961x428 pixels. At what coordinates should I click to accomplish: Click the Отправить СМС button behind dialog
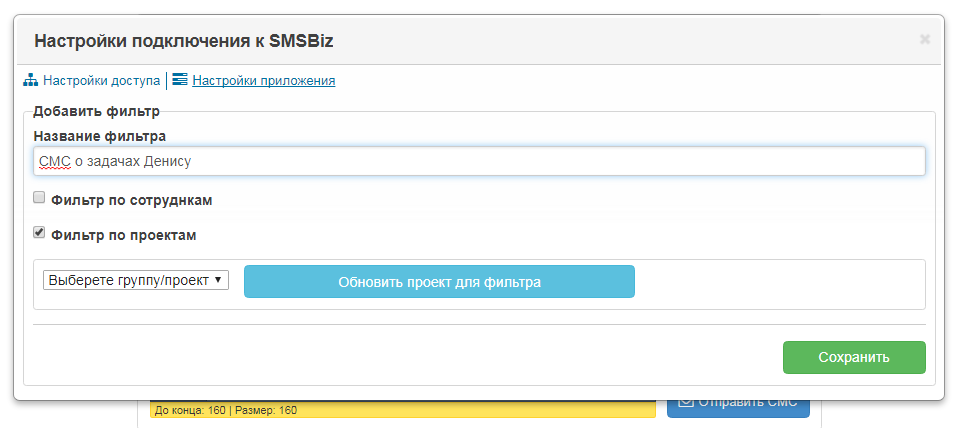click(739, 405)
